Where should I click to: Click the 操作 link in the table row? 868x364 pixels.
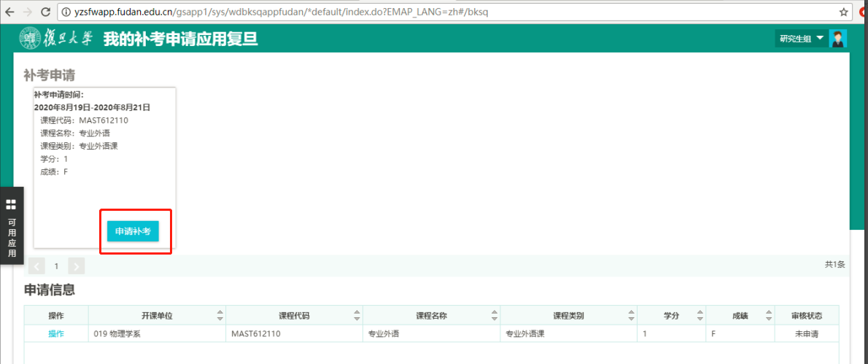pyautogui.click(x=56, y=333)
